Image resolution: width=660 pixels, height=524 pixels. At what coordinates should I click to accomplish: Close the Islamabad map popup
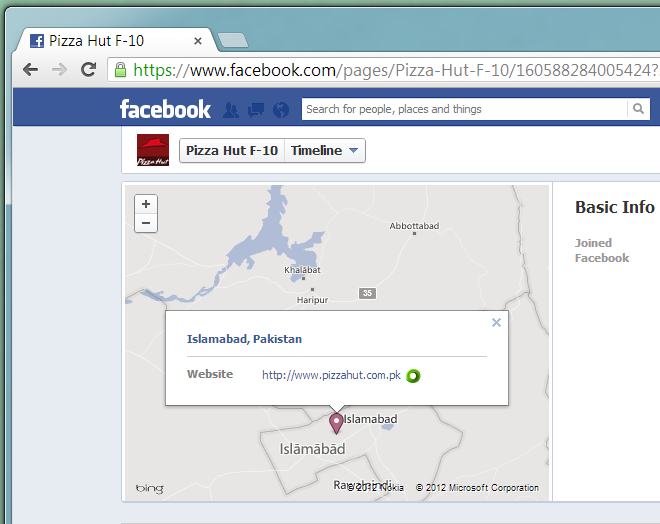496,322
